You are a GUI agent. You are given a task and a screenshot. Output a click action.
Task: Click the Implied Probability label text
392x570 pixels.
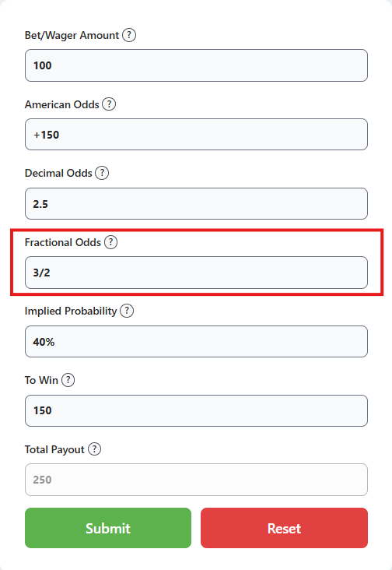click(x=71, y=311)
